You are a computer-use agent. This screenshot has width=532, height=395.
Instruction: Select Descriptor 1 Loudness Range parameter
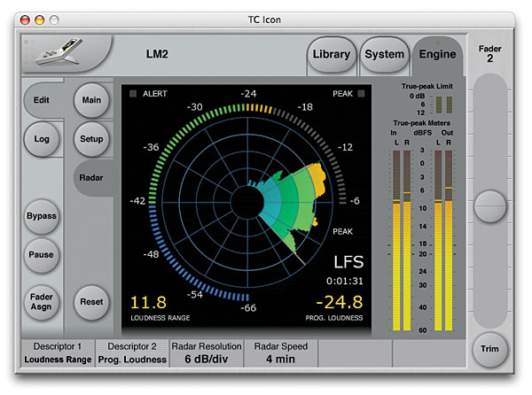[x=58, y=353]
